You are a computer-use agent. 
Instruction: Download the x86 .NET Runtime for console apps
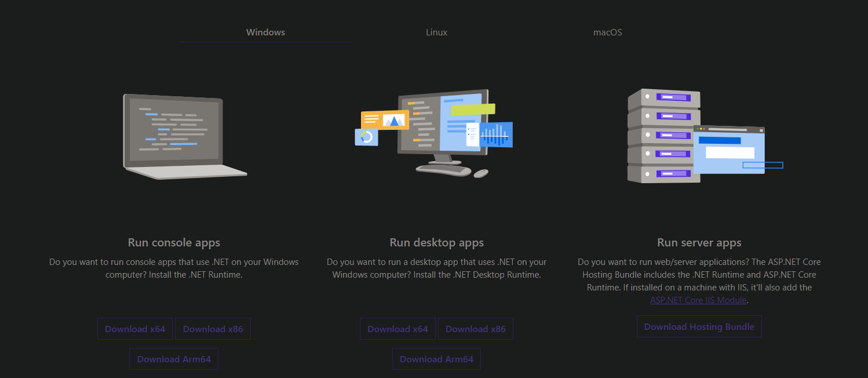(x=213, y=329)
